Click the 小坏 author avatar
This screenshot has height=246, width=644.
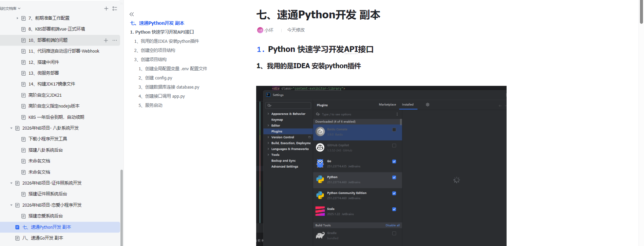[x=260, y=30]
